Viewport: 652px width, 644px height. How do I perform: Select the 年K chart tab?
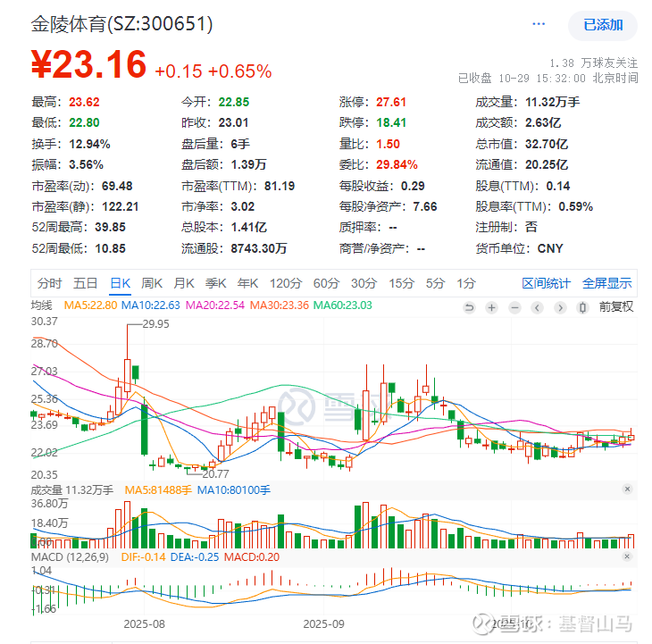(x=247, y=283)
